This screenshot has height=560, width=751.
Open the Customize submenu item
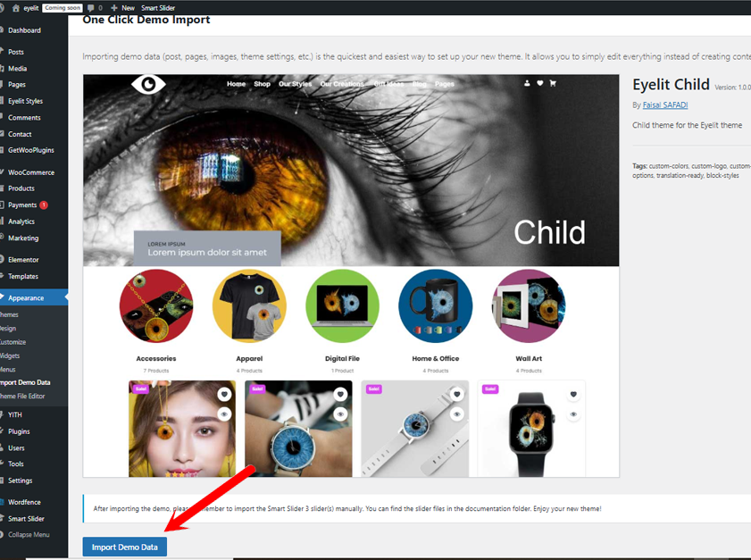(x=13, y=342)
